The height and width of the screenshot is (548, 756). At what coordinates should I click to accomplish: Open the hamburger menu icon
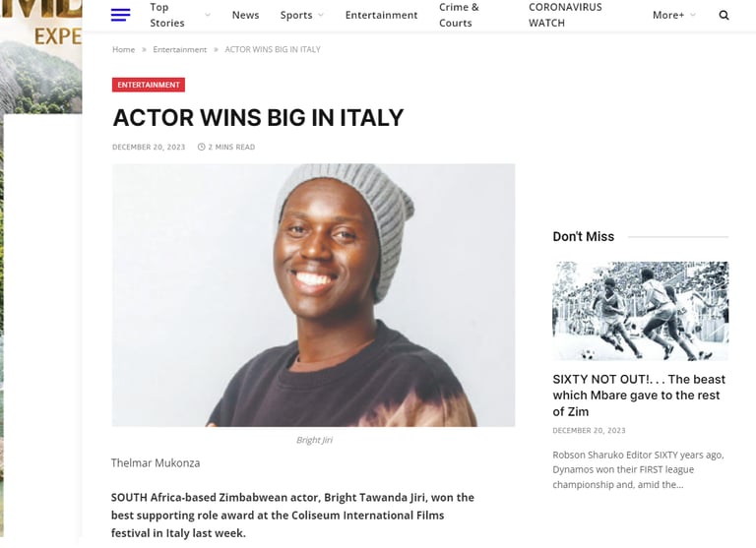(x=120, y=15)
